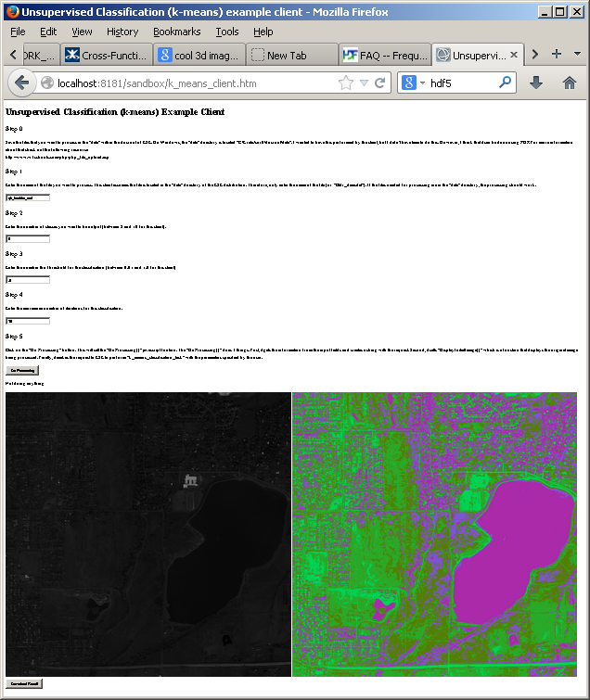The height and width of the screenshot is (700, 590).
Task: Open a new tab with the plus icon
Action: (556, 54)
